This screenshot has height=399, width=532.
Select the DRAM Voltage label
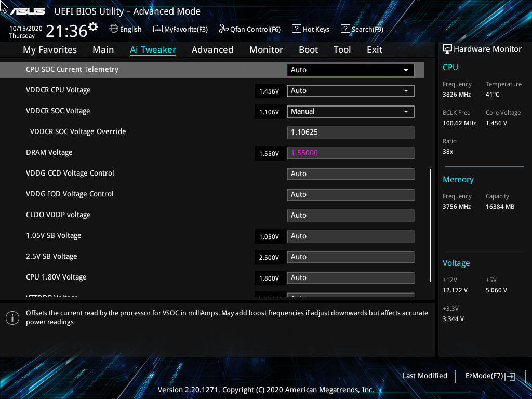(x=49, y=153)
